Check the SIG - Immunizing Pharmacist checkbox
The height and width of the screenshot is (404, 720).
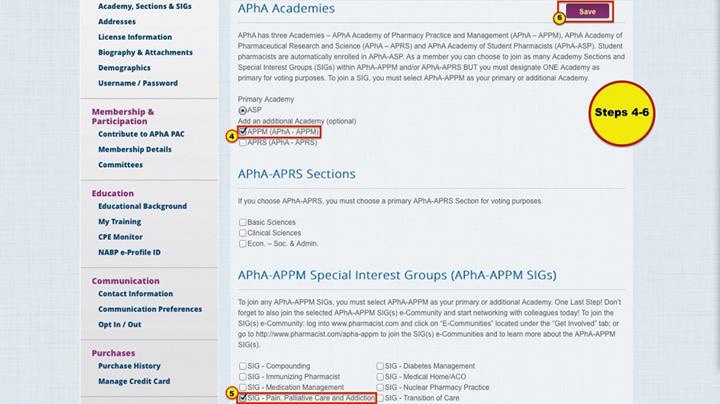[242, 377]
